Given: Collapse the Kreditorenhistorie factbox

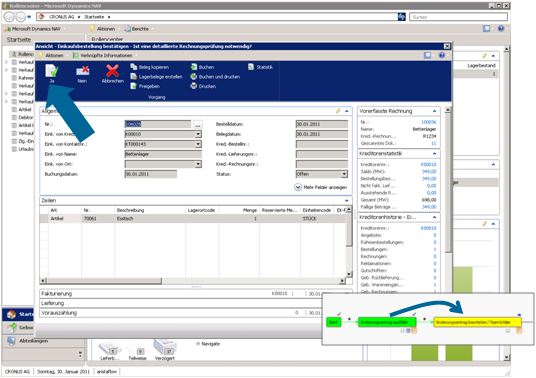Looking at the screenshot, I should (434, 217).
